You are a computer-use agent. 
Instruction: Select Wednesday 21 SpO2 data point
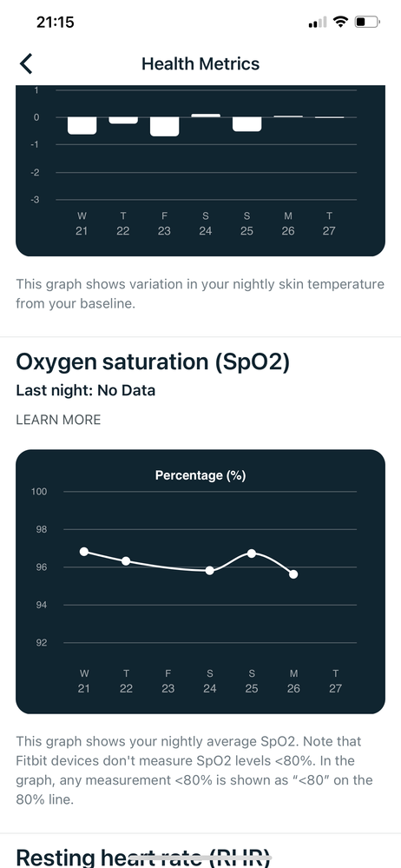(84, 552)
